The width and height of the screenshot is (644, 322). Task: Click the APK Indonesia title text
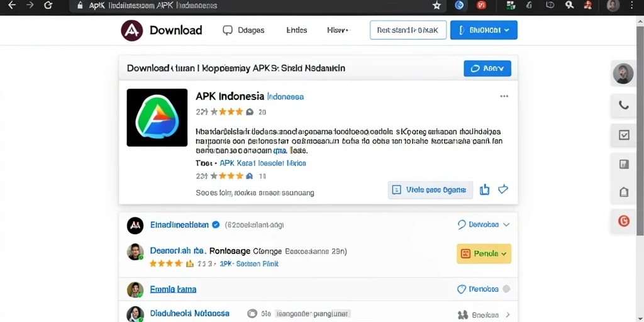230,96
